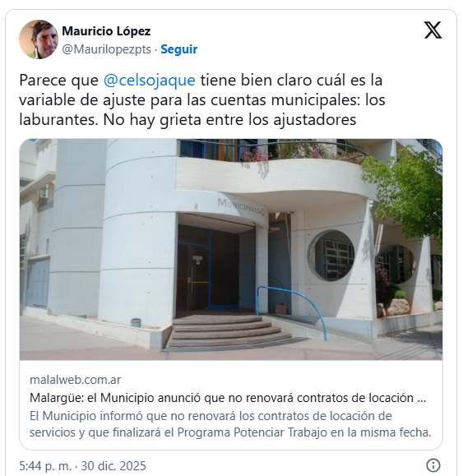
Task: Open the @Maurilopezpts handle
Action: tap(107, 49)
